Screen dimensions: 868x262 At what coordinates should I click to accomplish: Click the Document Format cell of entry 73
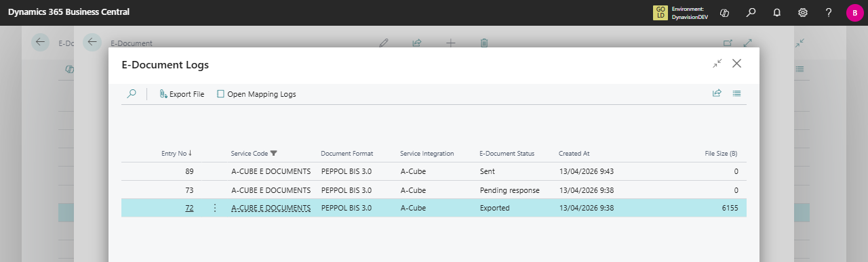(x=346, y=190)
